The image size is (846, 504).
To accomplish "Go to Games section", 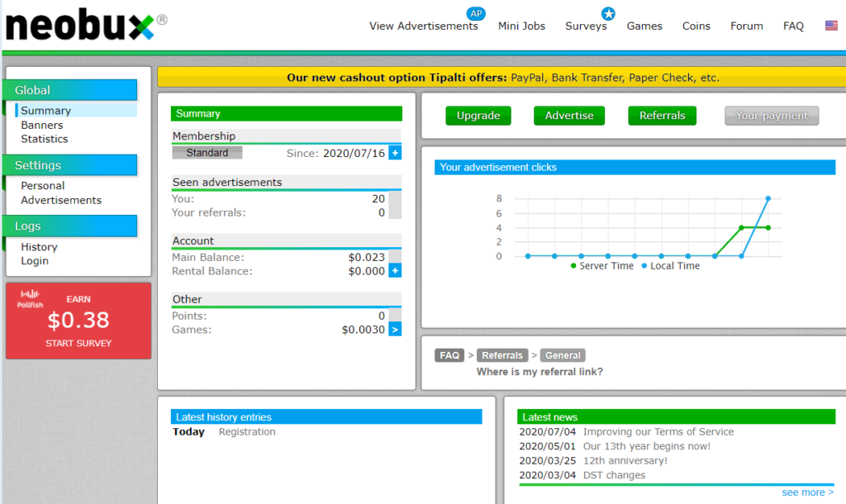I will pos(644,26).
